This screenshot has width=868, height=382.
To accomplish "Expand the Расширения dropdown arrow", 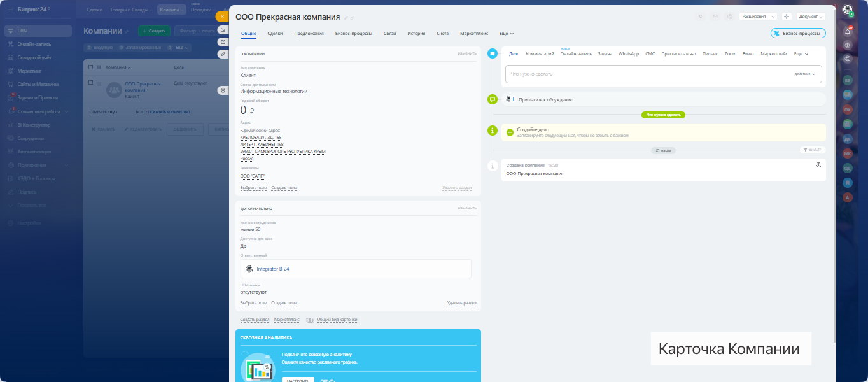I will 773,17.
